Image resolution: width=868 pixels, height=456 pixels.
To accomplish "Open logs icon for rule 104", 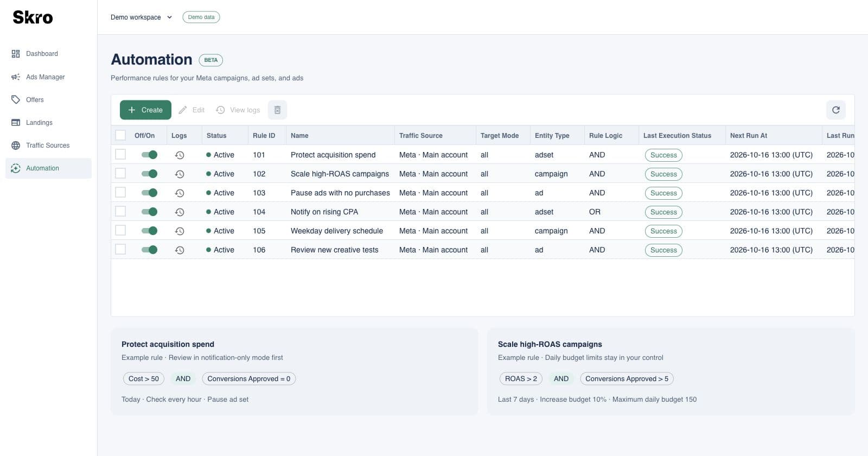I will pyautogui.click(x=180, y=212).
